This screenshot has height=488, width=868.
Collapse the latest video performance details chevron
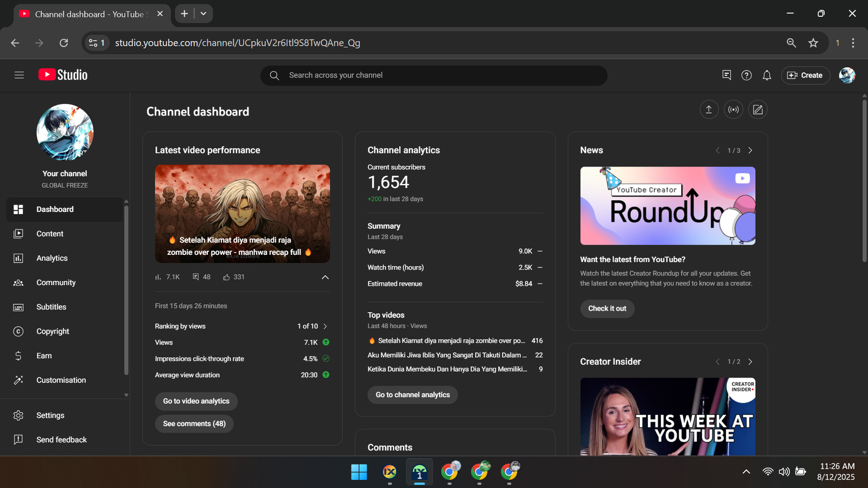(325, 277)
